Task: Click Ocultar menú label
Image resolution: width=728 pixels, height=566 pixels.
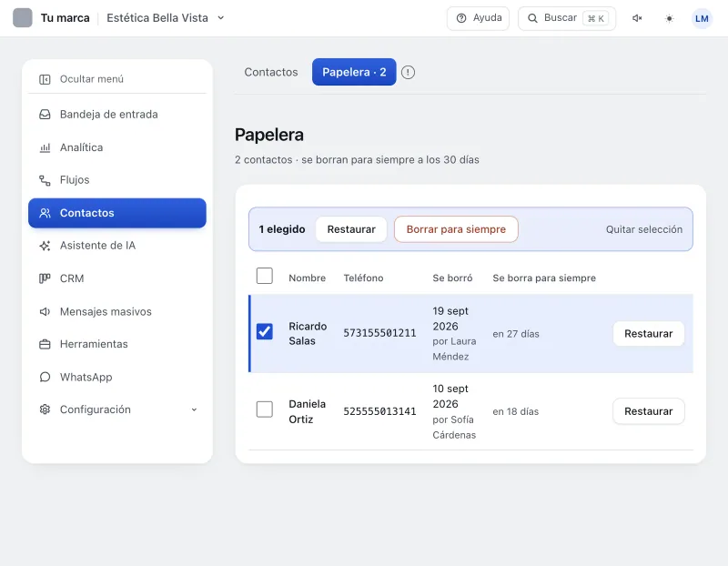Action: tap(92, 79)
